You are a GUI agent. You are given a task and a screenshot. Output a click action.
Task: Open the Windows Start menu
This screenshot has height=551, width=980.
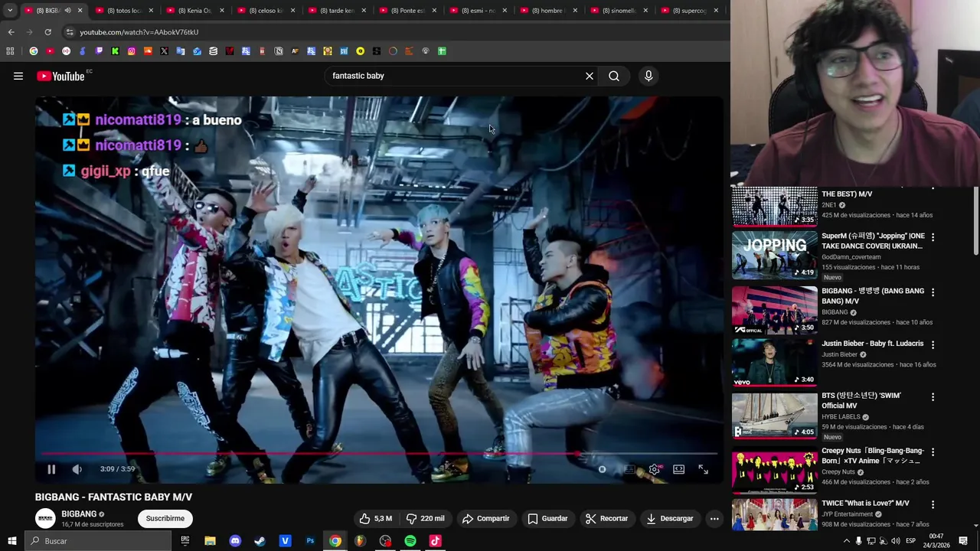point(11,541)
